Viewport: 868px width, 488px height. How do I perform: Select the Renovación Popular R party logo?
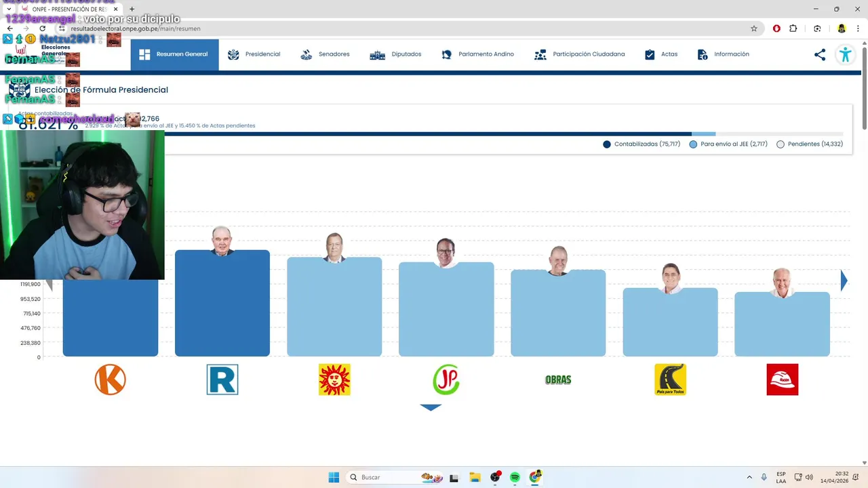click(x=222, y=380)
